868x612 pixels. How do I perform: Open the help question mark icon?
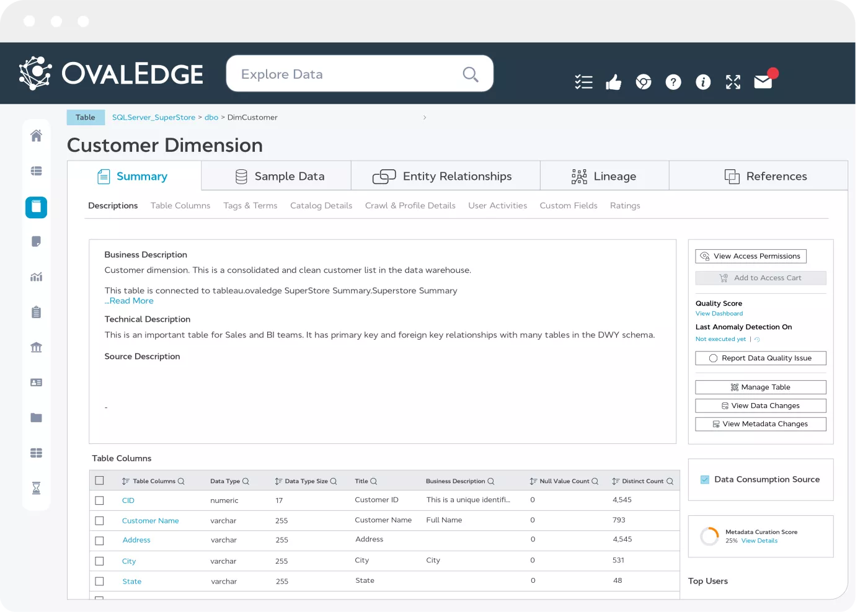(673, 81)
